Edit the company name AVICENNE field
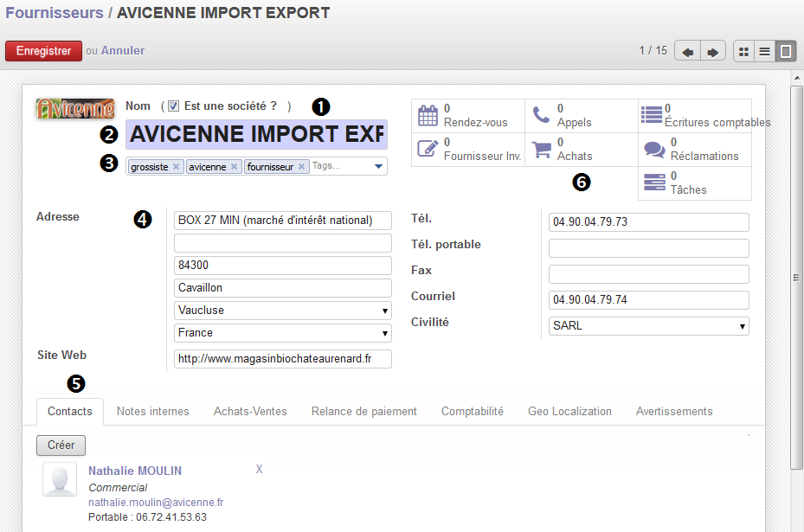The image size is (804, 532). 256,134
